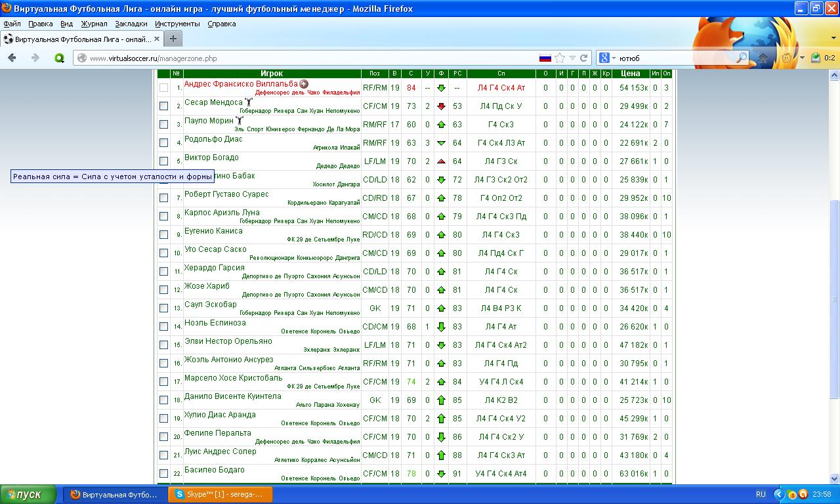Click the form arrow in Луис Андрес Солер row
The height and width of the screenshot is (504, 840).
coord(441,455)
